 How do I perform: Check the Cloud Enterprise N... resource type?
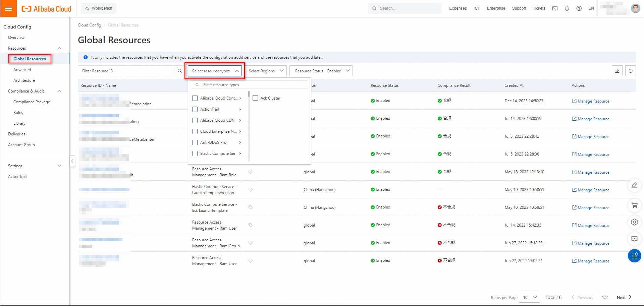[195, 131]
